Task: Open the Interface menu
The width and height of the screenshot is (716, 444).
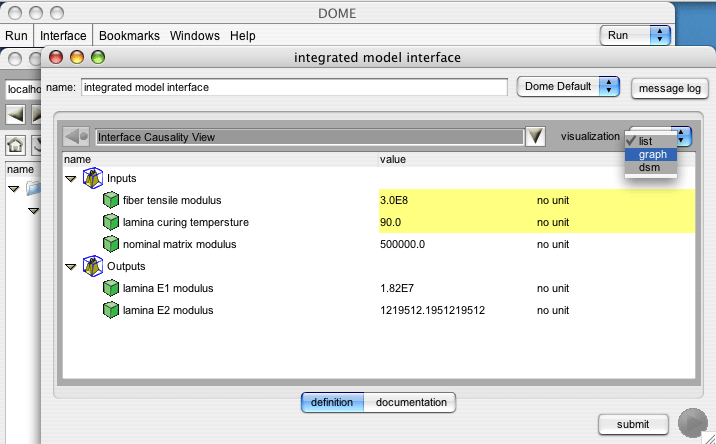Action: (x=63, y=36)
